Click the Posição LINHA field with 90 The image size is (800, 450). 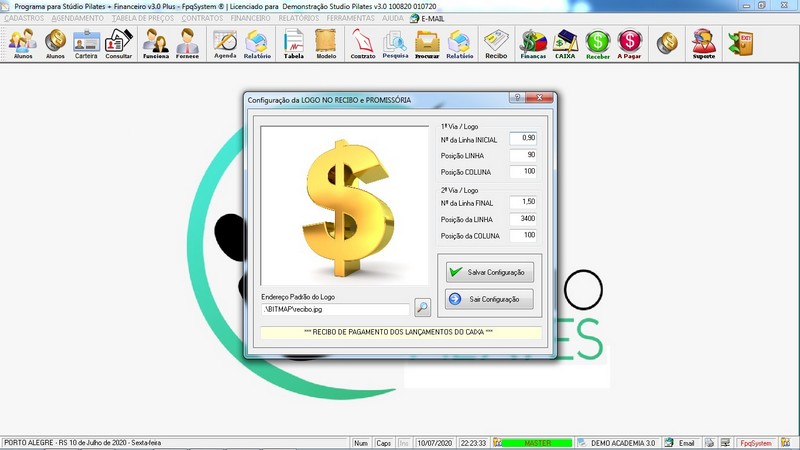pyautogui.click(x=523, y=155)
